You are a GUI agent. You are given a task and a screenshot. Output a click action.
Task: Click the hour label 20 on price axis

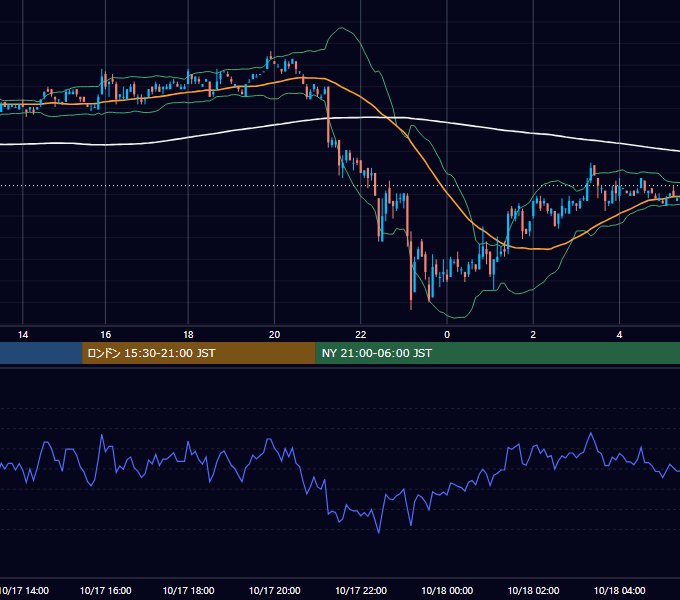tap(275, 335)
